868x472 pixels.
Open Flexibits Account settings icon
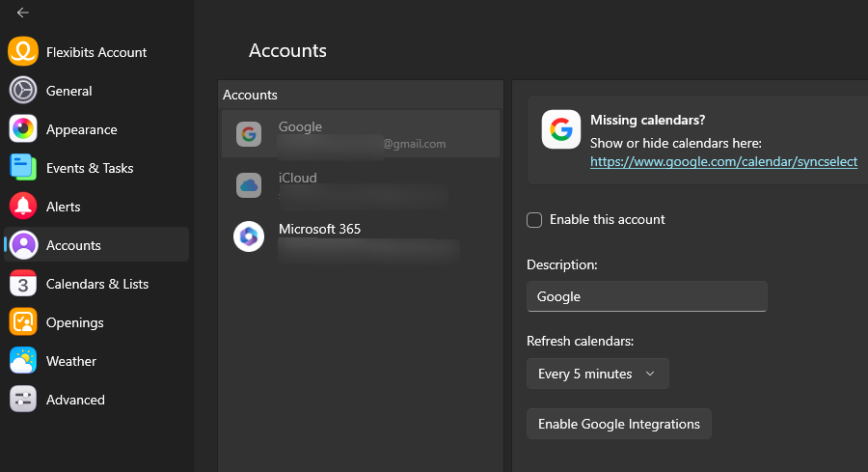[x=23, y=52]
